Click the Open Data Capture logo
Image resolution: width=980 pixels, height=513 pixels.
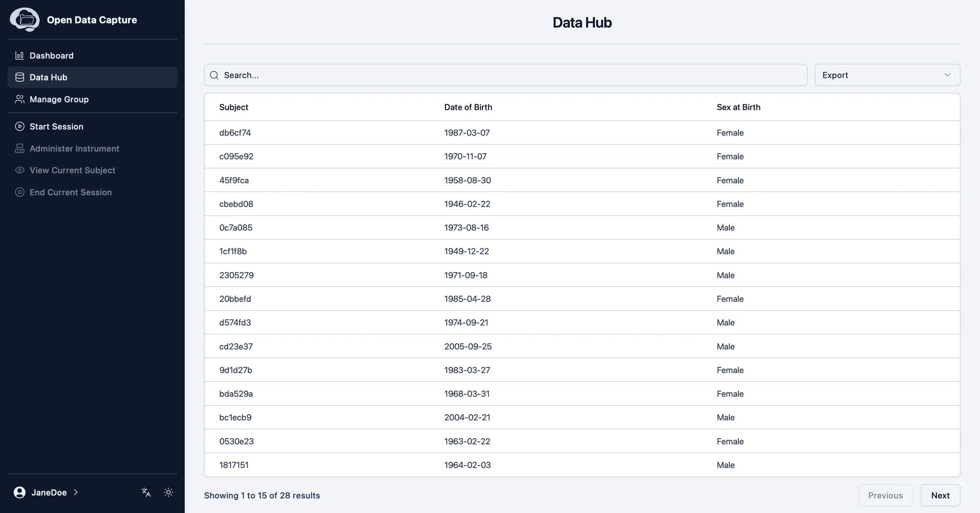[25, 19]
